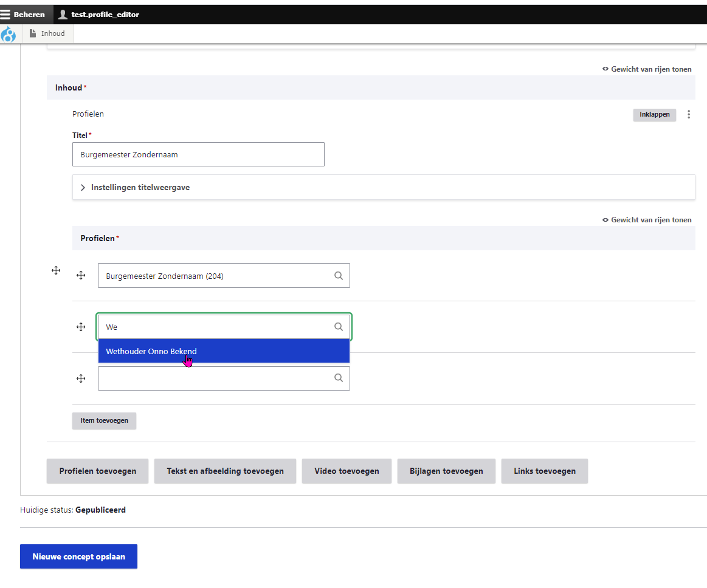Viewport: 707px width, 588px height.
Task: Click the three-dot menu next to Inklappen
Action: [x=688, y=114]
